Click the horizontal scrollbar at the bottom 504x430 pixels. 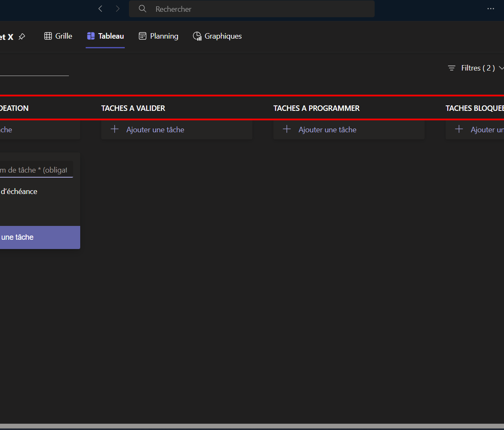point(252,426)
